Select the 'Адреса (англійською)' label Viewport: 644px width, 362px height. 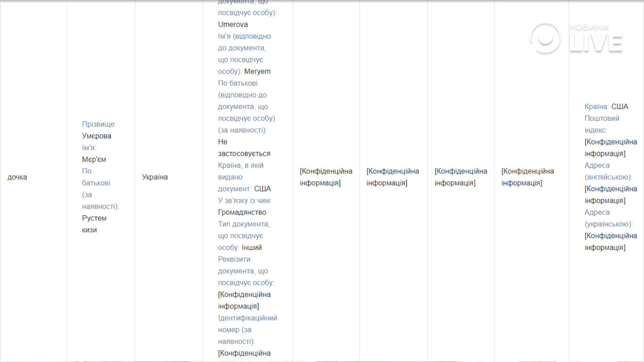coord(608,171)
